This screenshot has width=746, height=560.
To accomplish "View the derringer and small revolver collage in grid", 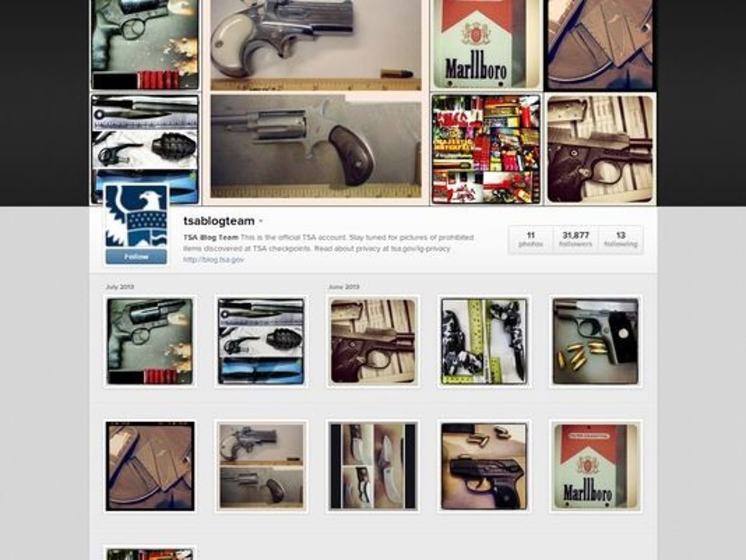I will pyautogui.click(x=261, y=466).
